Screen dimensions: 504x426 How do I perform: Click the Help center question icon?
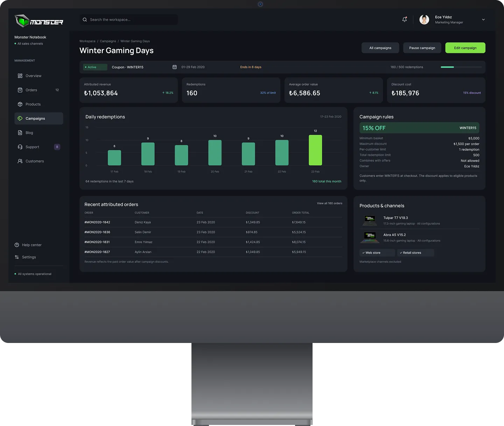(x=17, y=245)
